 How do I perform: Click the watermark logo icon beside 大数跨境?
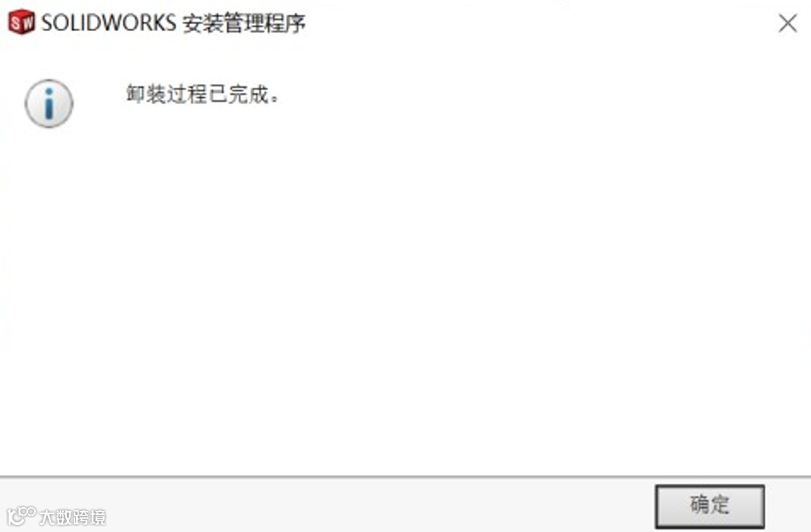(21, 516)
